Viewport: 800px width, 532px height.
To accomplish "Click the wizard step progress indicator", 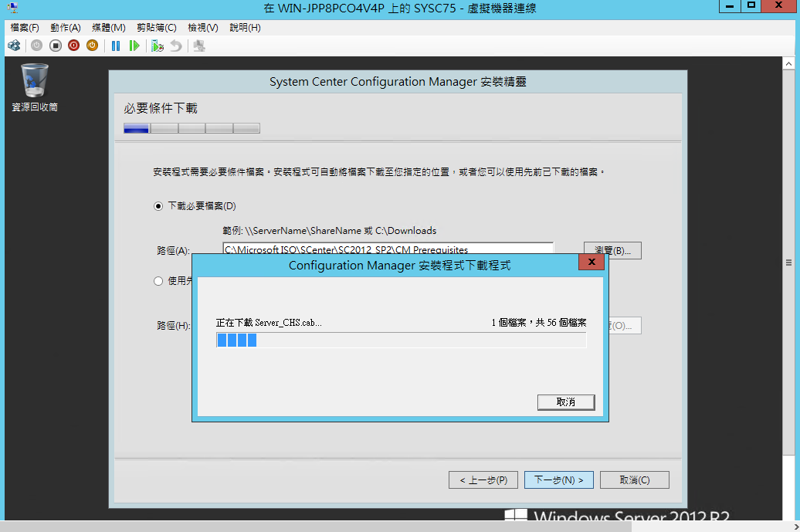I will coord(192,128).
